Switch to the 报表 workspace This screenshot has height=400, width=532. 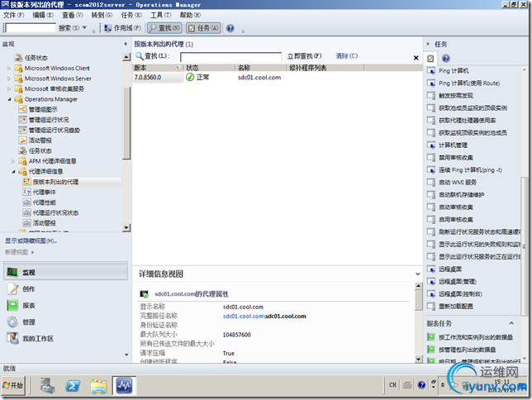28,306
